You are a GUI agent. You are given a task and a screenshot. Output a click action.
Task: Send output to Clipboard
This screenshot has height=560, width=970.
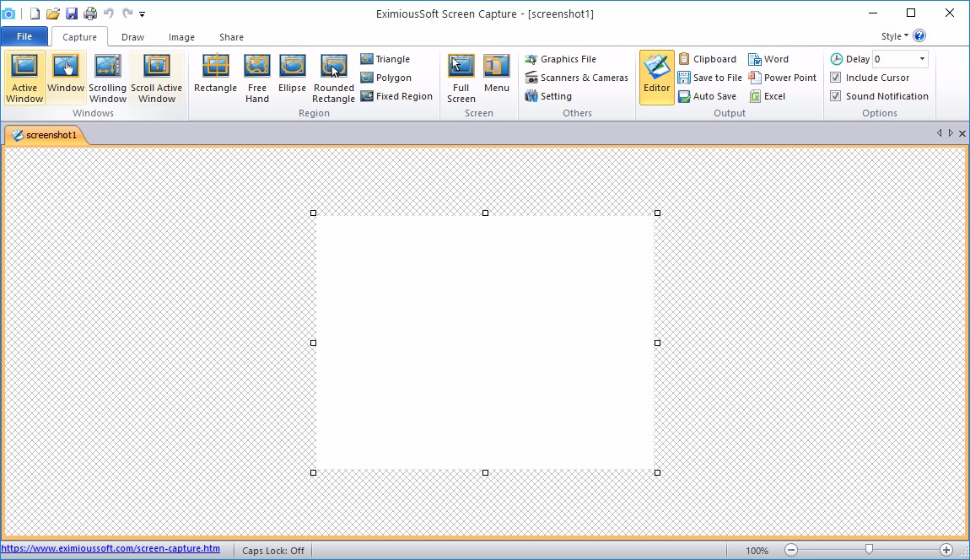coord(707,59)
